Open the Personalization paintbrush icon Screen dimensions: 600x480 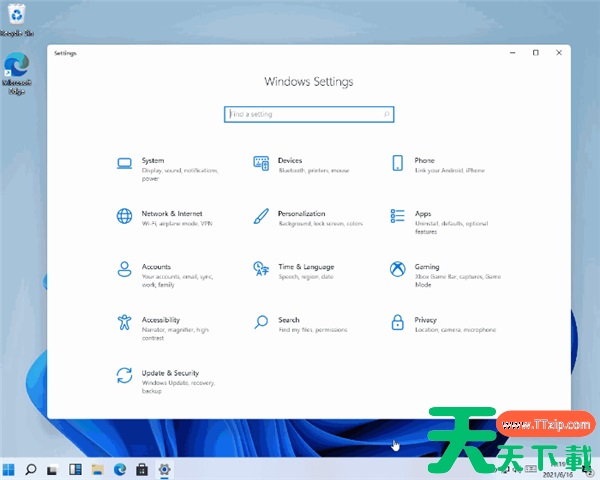(x=261, y=216)
